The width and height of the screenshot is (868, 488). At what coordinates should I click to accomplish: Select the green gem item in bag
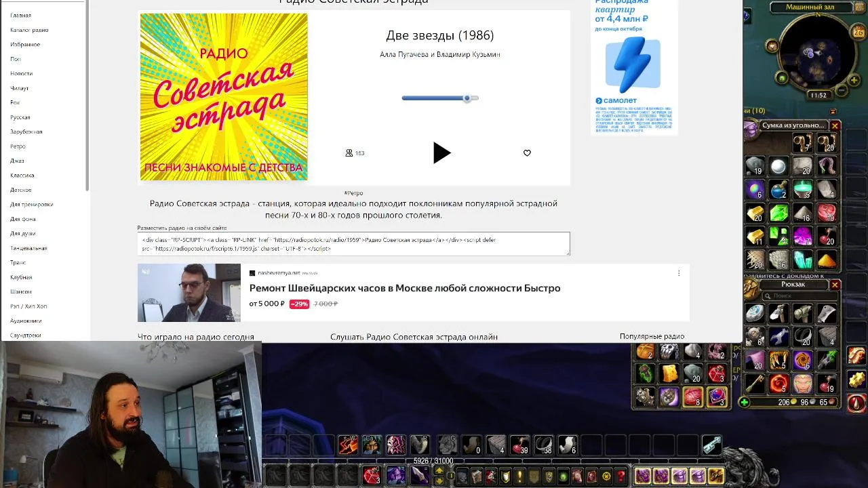[779, 212]
